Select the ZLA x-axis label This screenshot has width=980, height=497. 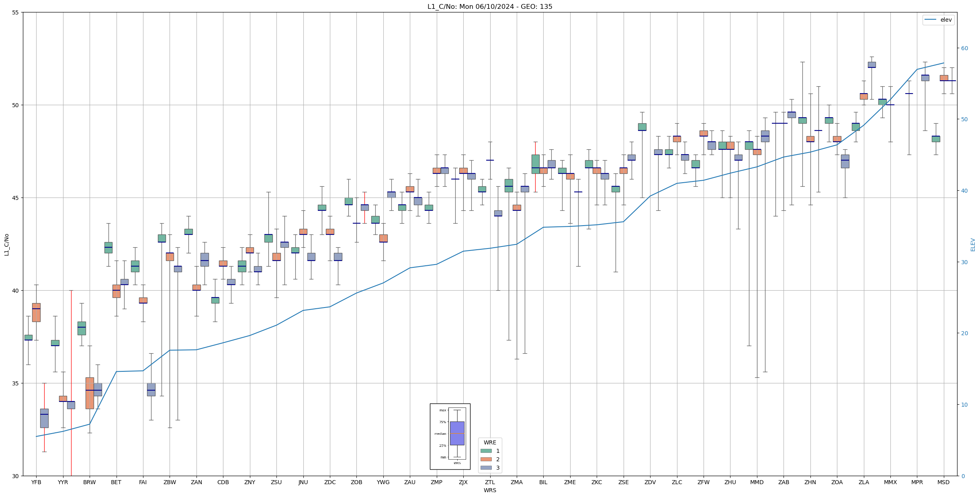click(864, 482)
